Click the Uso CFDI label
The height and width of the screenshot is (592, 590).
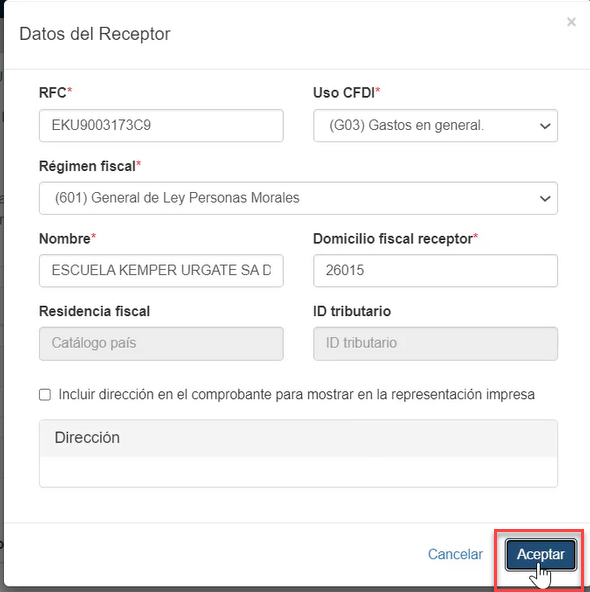pos(346,92)
